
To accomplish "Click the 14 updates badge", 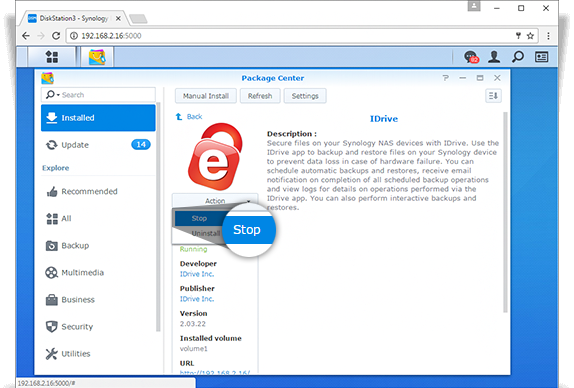I will pyautogui.click(x=141, y=145).
